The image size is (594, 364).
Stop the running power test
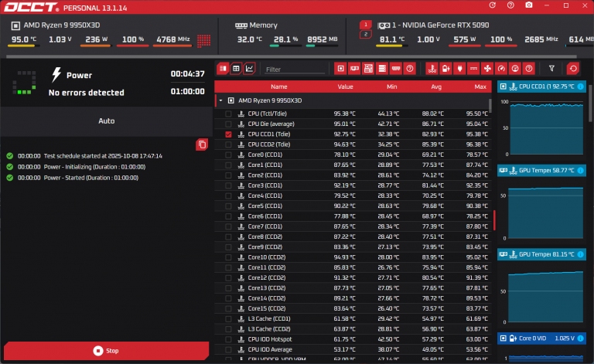(x=105, y=350)
